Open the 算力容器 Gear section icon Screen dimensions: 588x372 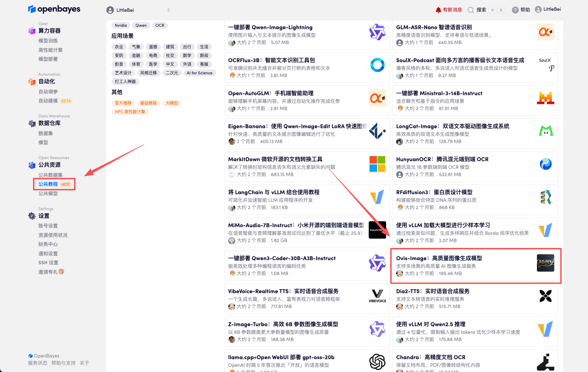pos(32,31)
